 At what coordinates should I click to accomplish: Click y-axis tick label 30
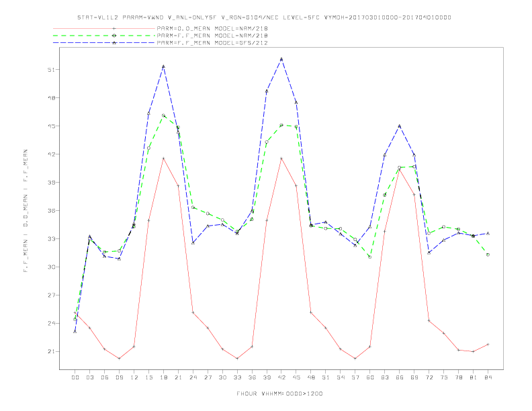click(51, 267)
